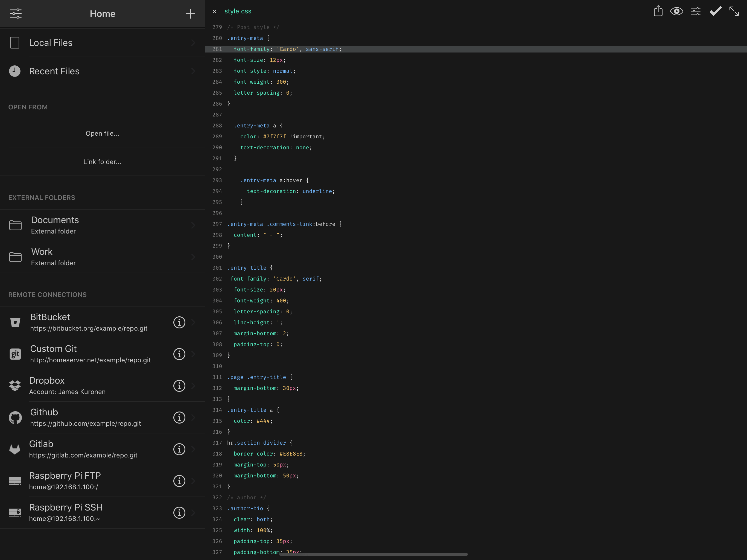The height and width of the screenshot is (560, 747).
Task: Open Work external folder
Action: [102, 257]
